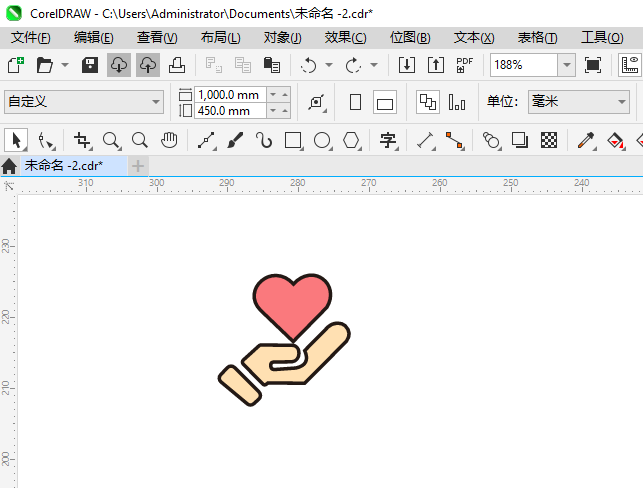Click the auto-fit page icon
Viewport: 643px width, 488px height.
point(317,102)
